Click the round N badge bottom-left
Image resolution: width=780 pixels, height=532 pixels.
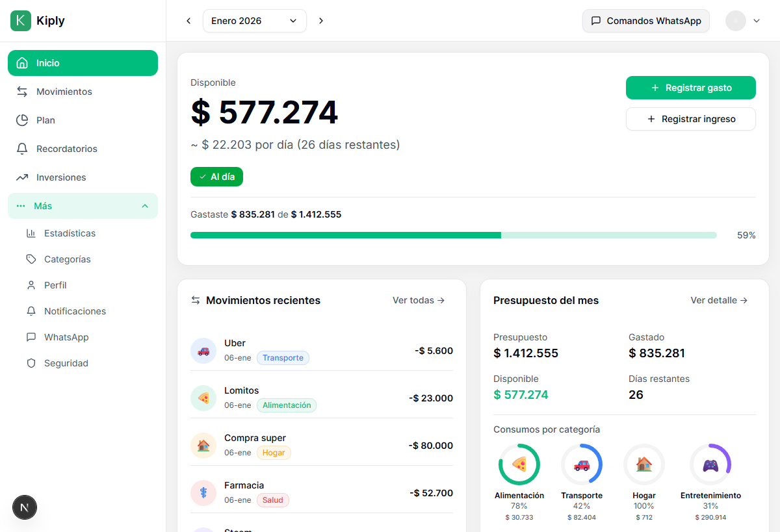click(x=25, y=507)
